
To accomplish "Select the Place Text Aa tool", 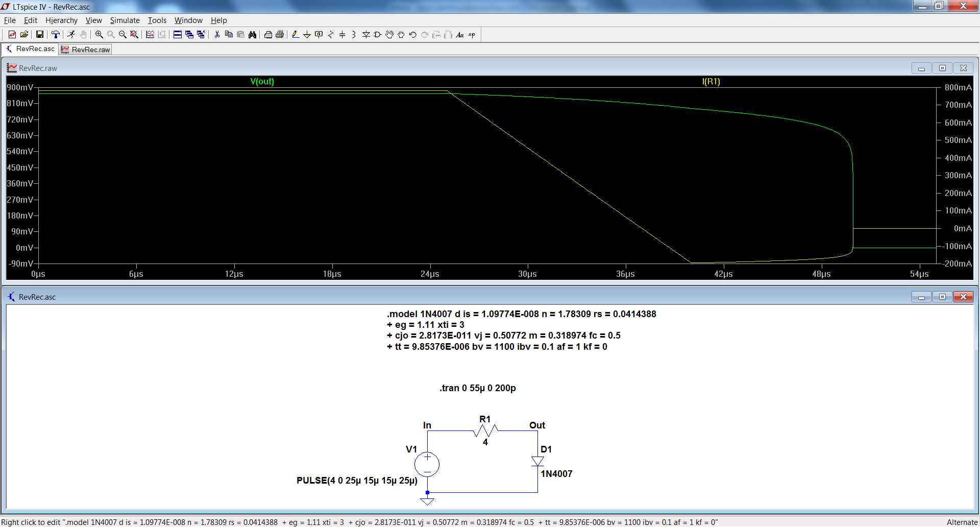I will [460, 35].
